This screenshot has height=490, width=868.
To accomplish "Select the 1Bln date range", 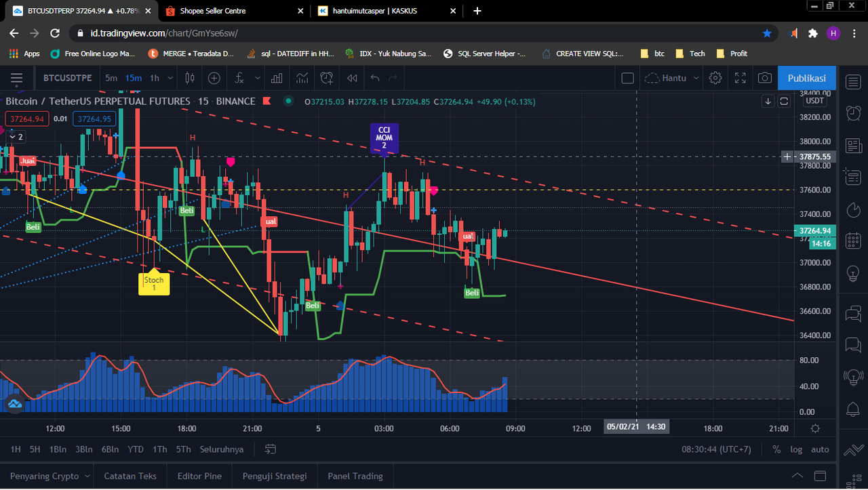I will coord(58,449).
